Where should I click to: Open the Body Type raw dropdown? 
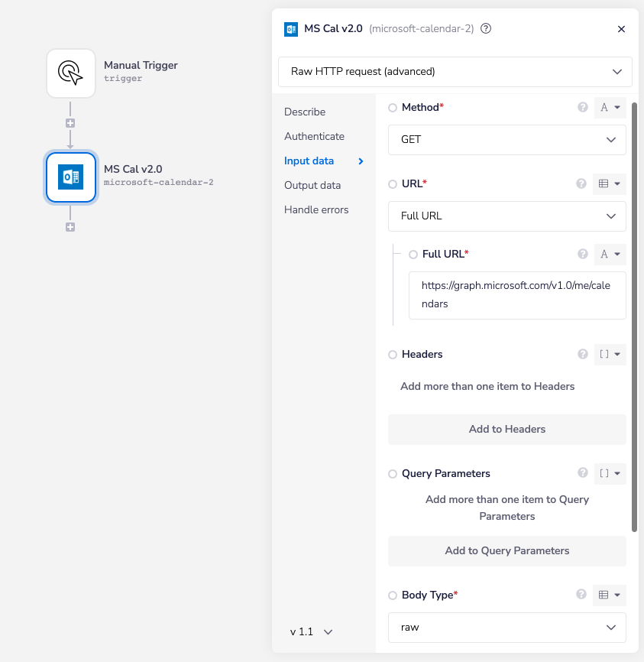(506, 628)
